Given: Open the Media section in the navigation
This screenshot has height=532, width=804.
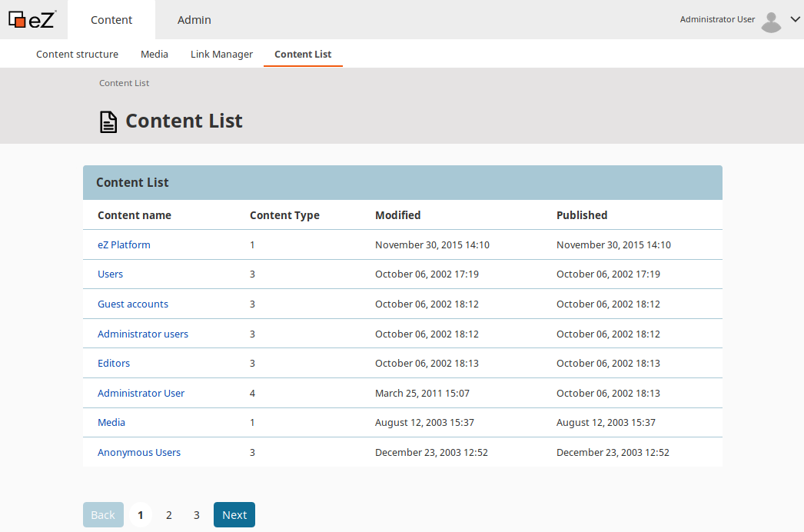Looking at the screenshot, I should coord(154,54).
